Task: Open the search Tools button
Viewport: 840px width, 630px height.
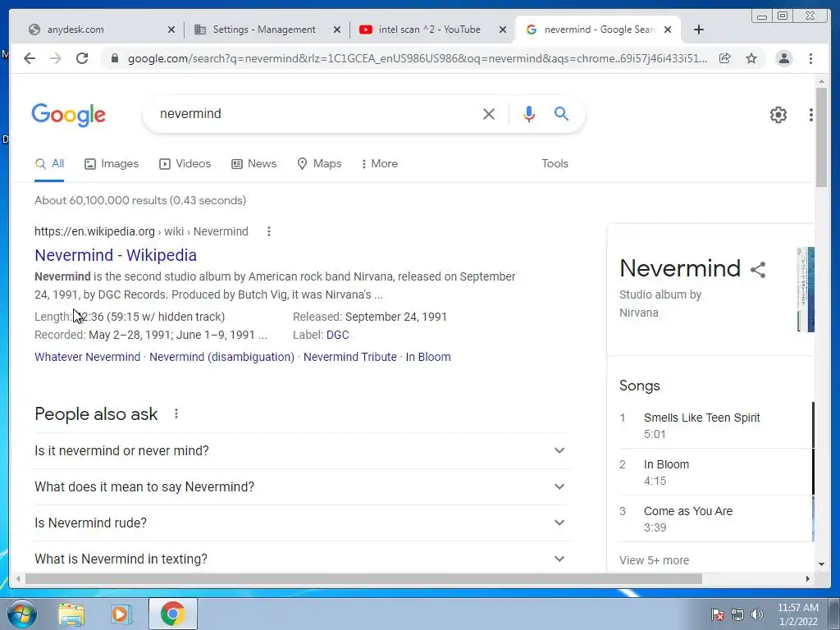Action: click(555, 164)
